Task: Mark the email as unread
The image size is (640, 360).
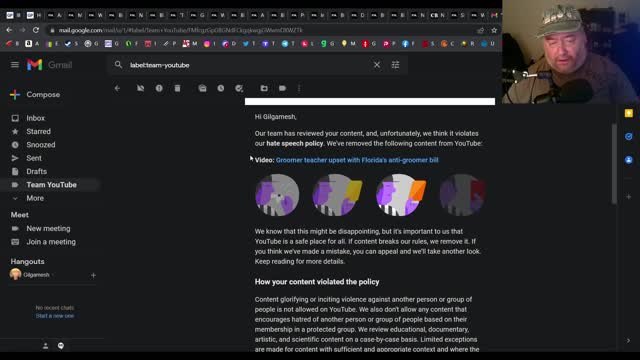Action: click(202, 88)
